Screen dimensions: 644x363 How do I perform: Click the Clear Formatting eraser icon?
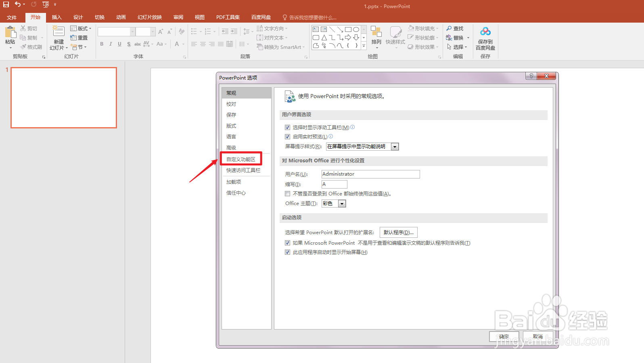182,31
